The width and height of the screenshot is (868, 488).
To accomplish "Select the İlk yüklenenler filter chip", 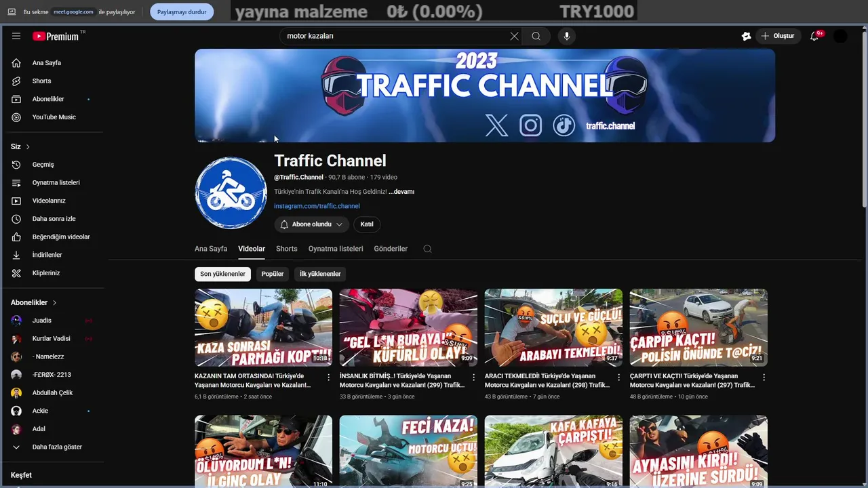I will (x=320, y=274).
